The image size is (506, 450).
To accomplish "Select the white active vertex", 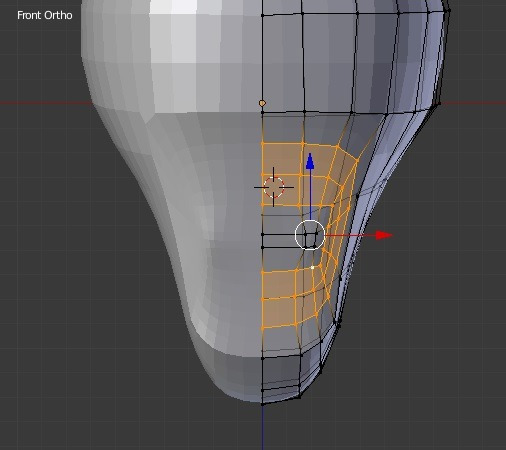I will pyautogui.click(x=312, y=267).
